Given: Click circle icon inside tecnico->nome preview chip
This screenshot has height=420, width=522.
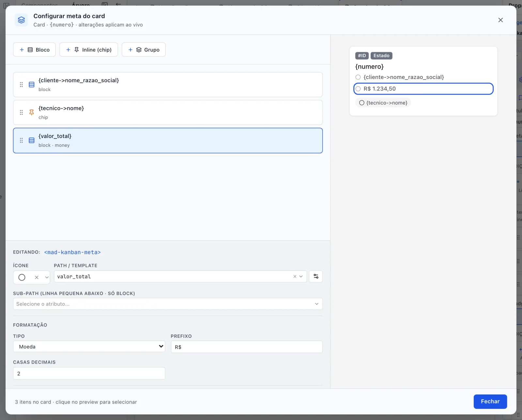Looking at the screenshot, I should (362, 103).
